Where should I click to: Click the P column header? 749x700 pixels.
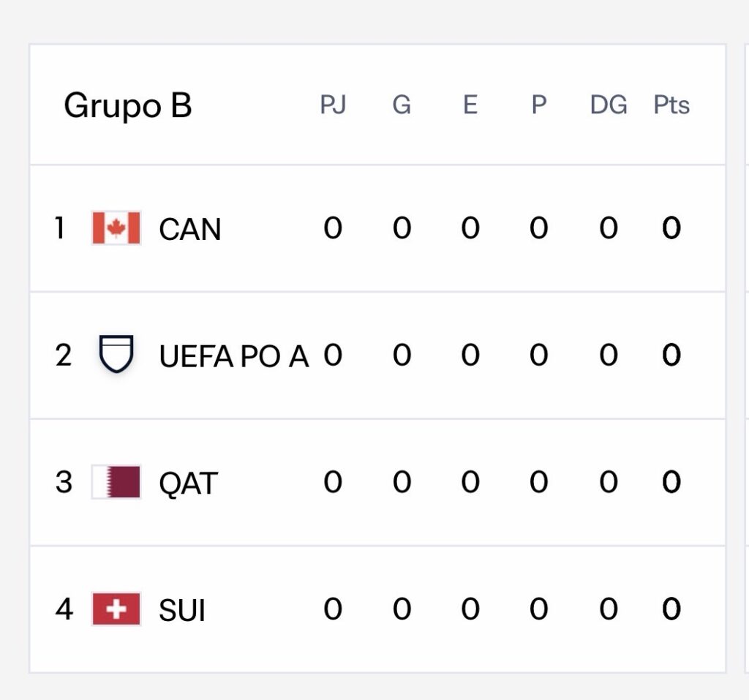(x=538, y=105)
